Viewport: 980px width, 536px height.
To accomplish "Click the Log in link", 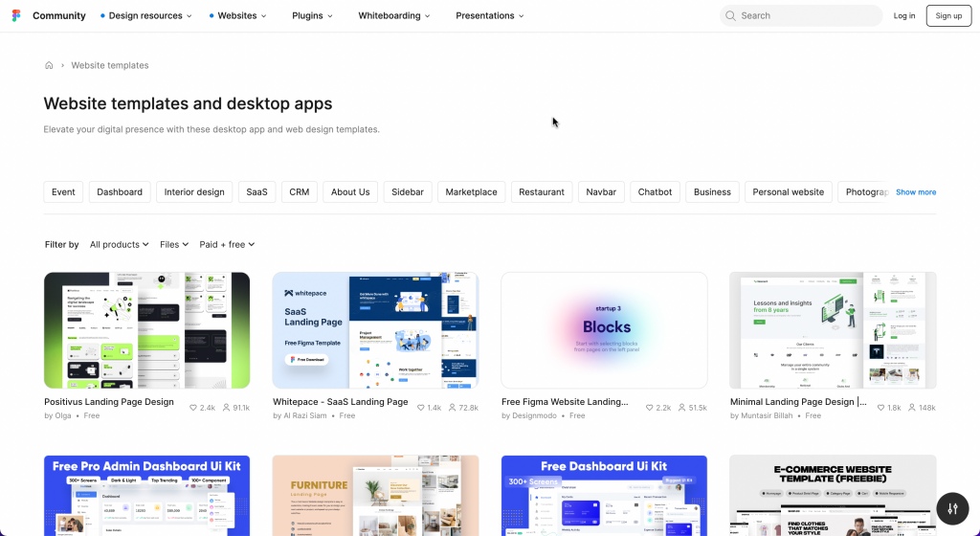I will [x=903, y=15].
